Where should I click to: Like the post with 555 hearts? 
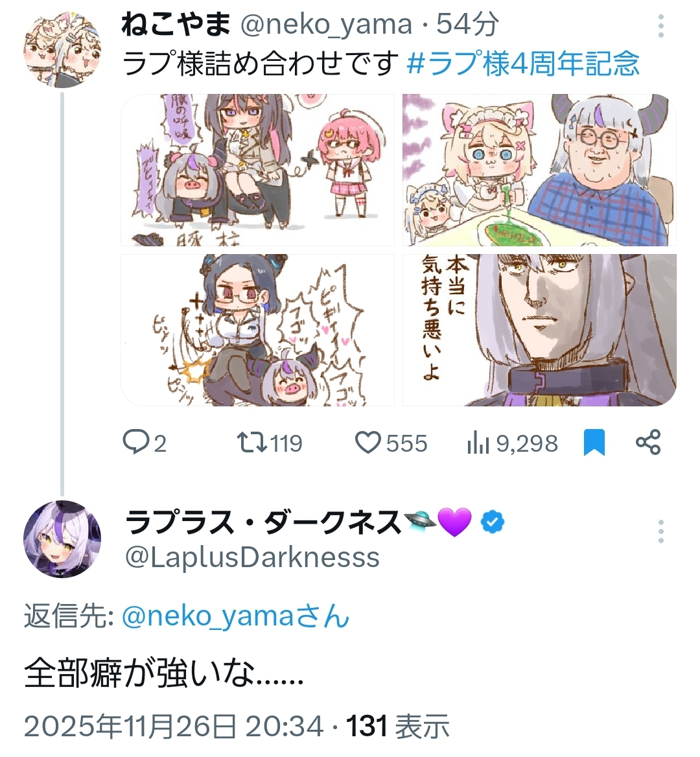coord(368,443)
